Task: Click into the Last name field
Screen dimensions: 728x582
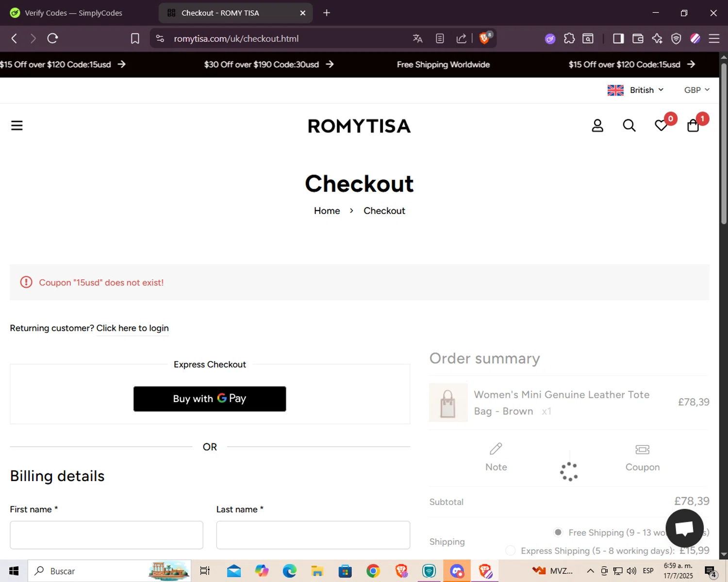Action: pyautogui.click(x=313, y=535)
